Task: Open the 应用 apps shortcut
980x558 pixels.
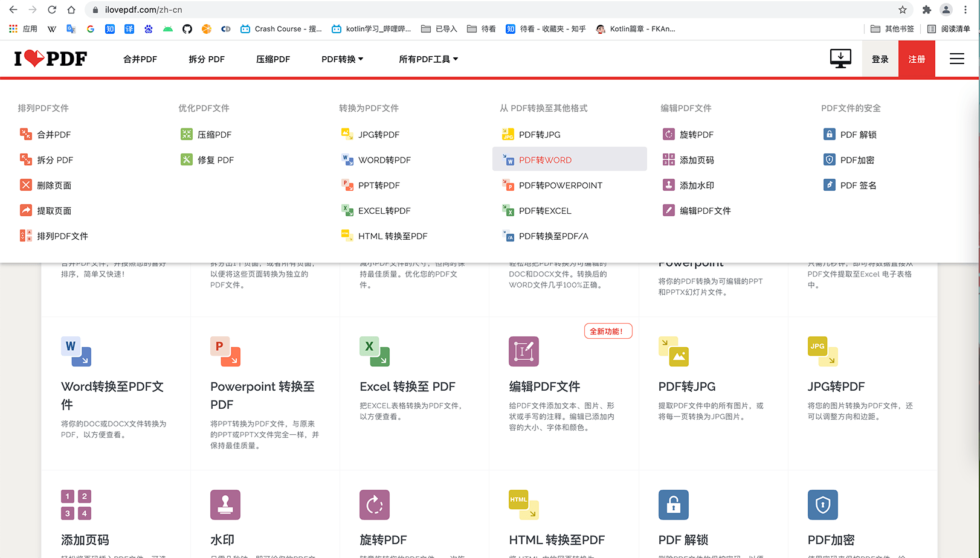Action: 23,28
